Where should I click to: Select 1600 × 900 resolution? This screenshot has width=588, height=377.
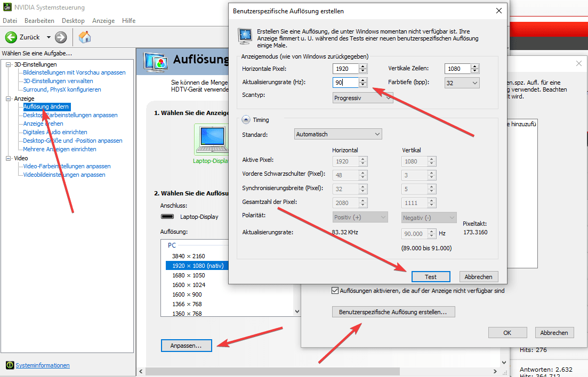(187, 294)
